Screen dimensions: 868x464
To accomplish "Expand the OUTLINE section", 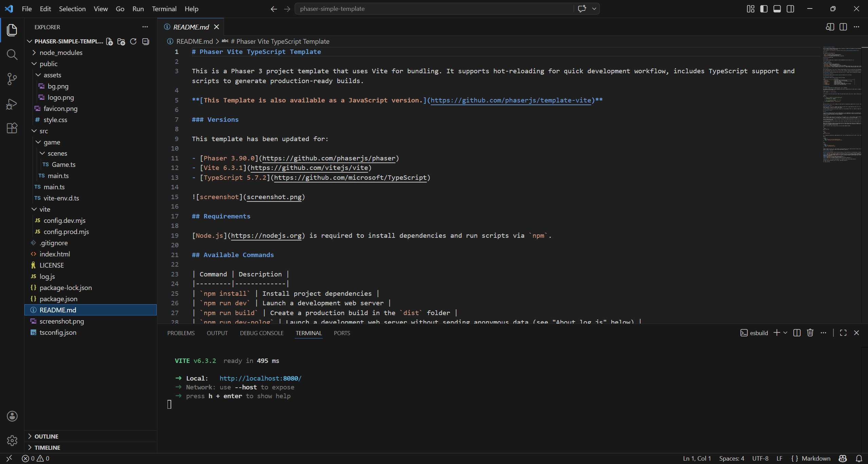I will click(46, 437).
